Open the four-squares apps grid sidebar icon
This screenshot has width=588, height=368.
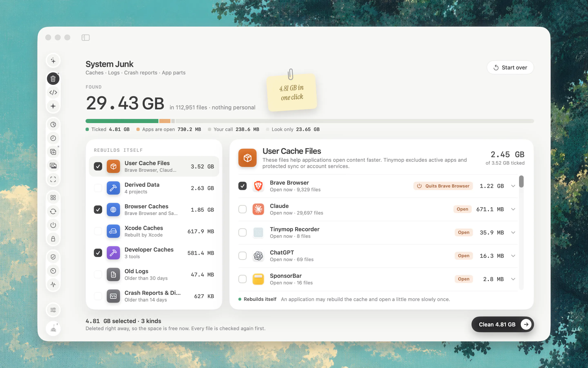(x=53, y=198)
